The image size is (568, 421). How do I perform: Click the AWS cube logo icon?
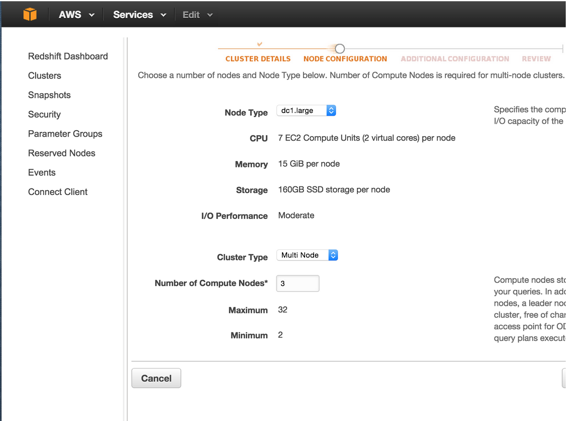point(30,14)
